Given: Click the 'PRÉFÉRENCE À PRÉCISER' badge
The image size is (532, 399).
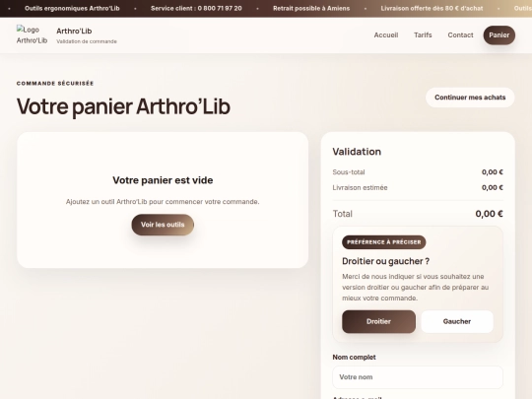Looking at the screenshot, I should [x=384, y=242].
